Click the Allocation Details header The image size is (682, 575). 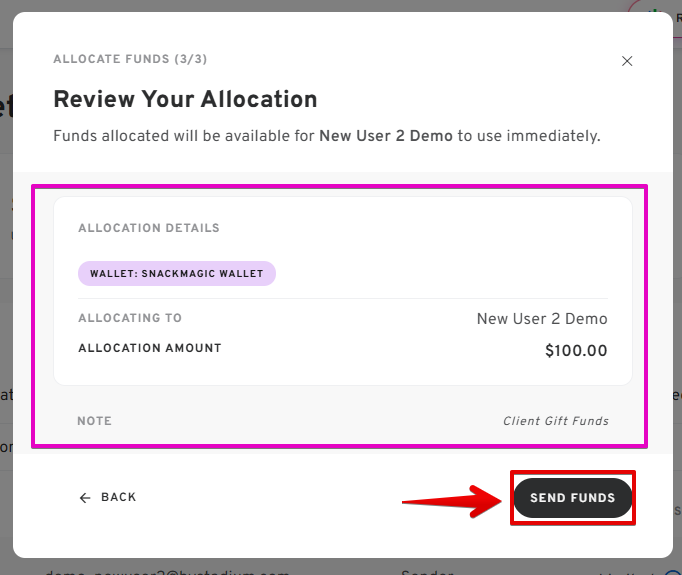[149, 228]
